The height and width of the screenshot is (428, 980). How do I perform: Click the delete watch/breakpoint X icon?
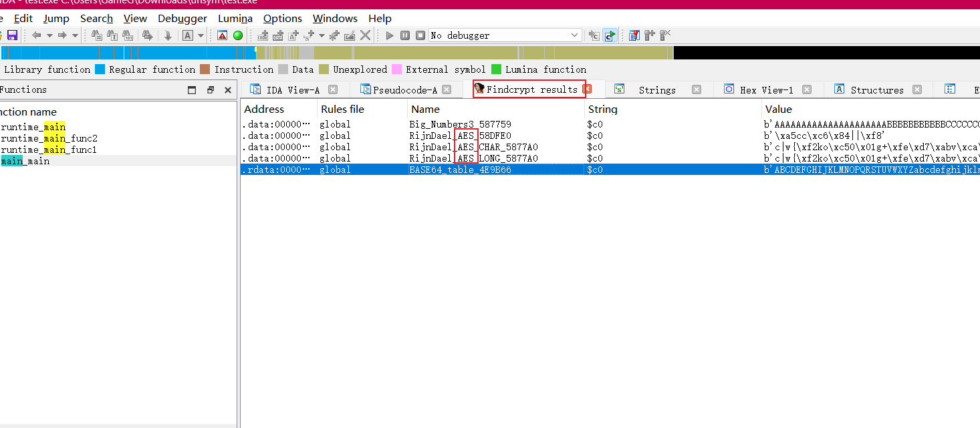(x=665, y=35)
